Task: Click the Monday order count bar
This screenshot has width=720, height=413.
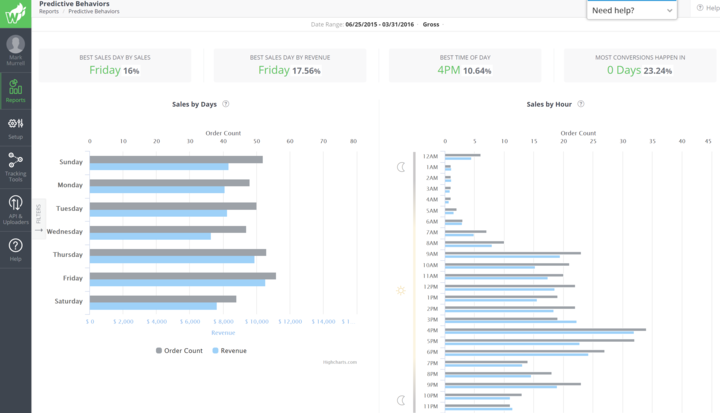Action: pos(170,183)
